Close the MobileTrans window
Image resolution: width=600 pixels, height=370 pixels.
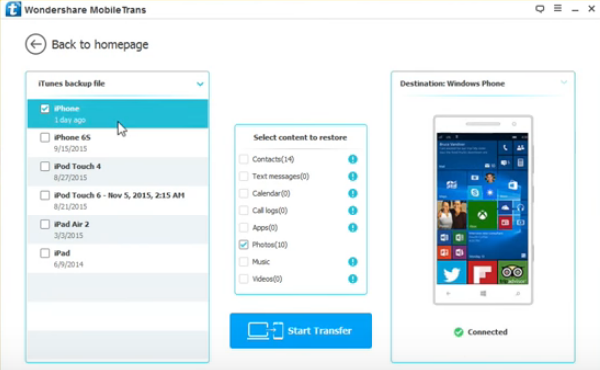pyautogui.click(x=592, y=9)
